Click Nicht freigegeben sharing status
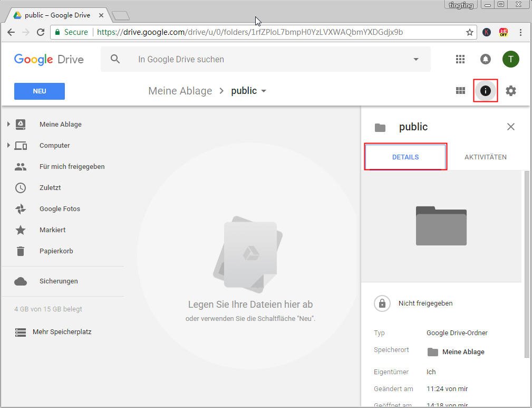 coord(425,303)
